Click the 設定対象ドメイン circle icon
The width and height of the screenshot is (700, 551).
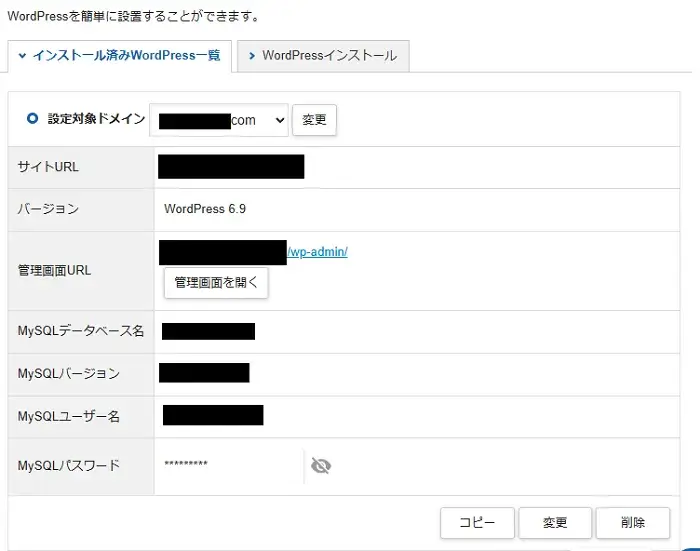[x=32, y=118]
